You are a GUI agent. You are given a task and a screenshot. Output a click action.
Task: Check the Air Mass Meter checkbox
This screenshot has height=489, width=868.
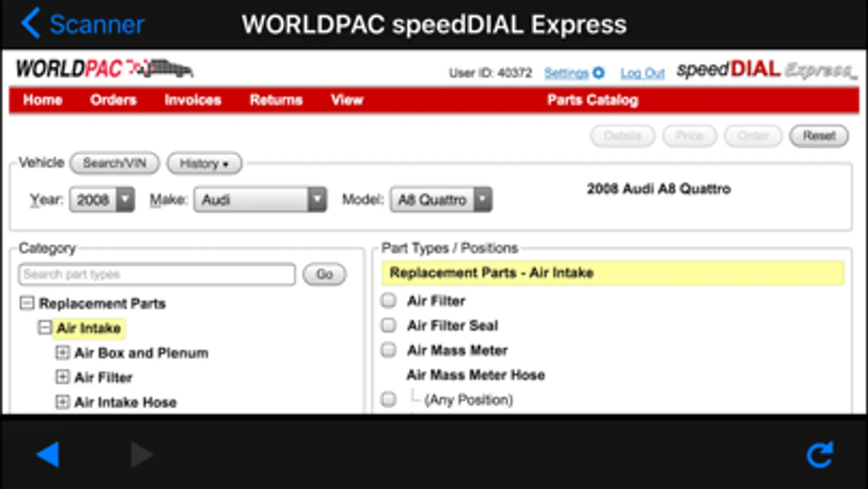pos(389,349)
